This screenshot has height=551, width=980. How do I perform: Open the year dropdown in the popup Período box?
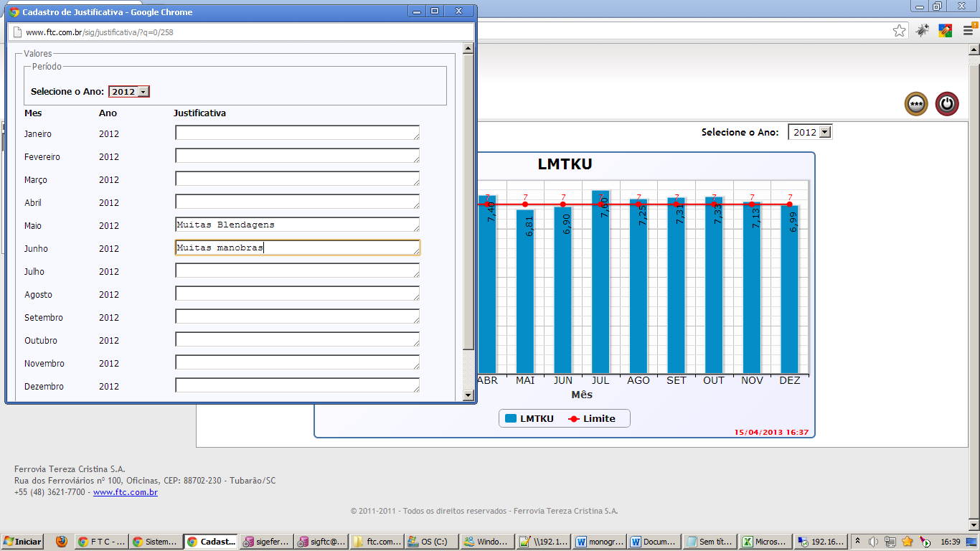[129, 92]
